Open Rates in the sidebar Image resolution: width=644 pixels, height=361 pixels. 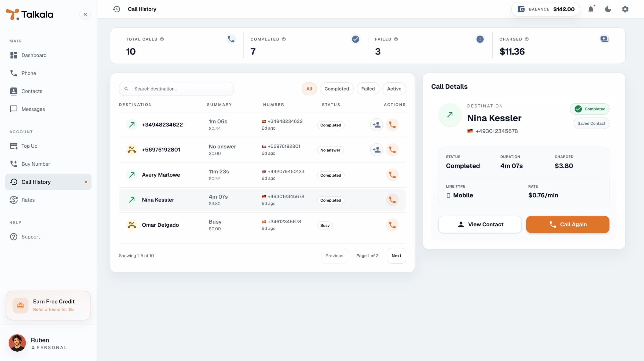coord(48,200)
